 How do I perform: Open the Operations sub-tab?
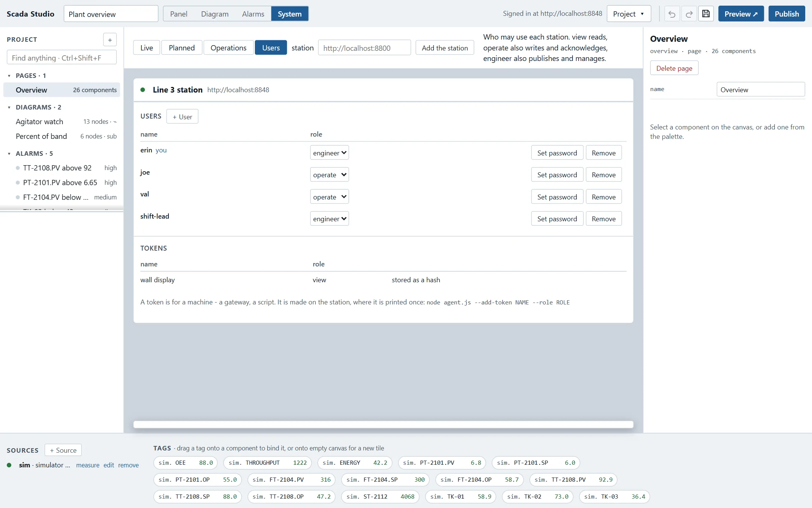[x=228, y=48]
